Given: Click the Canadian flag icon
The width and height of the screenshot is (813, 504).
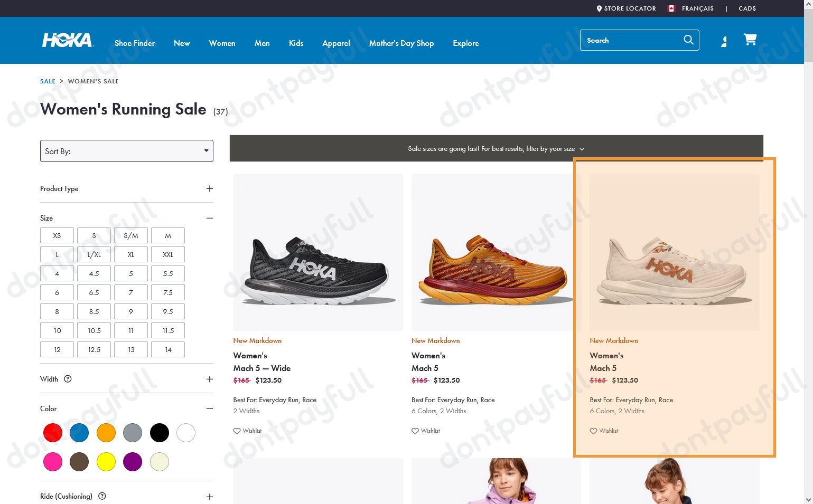Looking at the screenshot, I should pyautogui.click(x=671, y=8).
